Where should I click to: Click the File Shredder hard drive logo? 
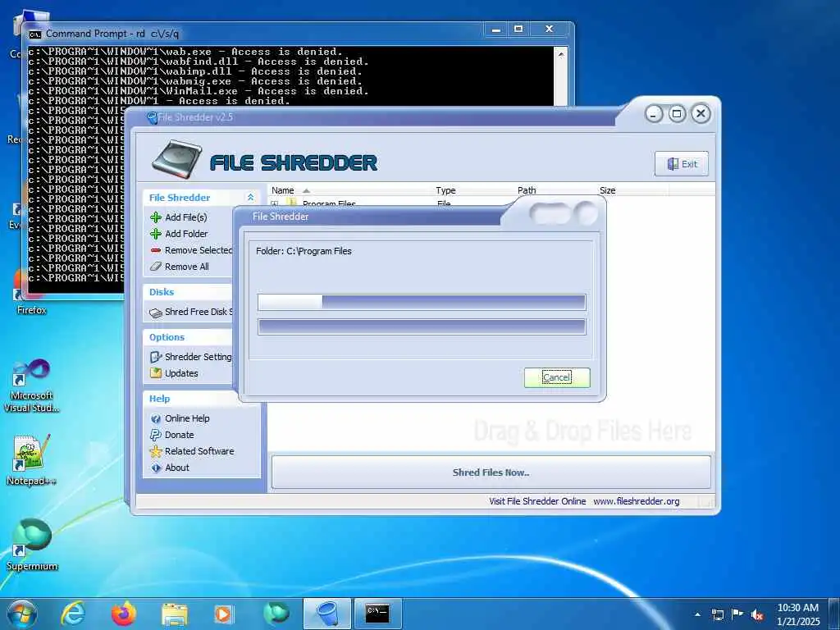click(177, 159)
